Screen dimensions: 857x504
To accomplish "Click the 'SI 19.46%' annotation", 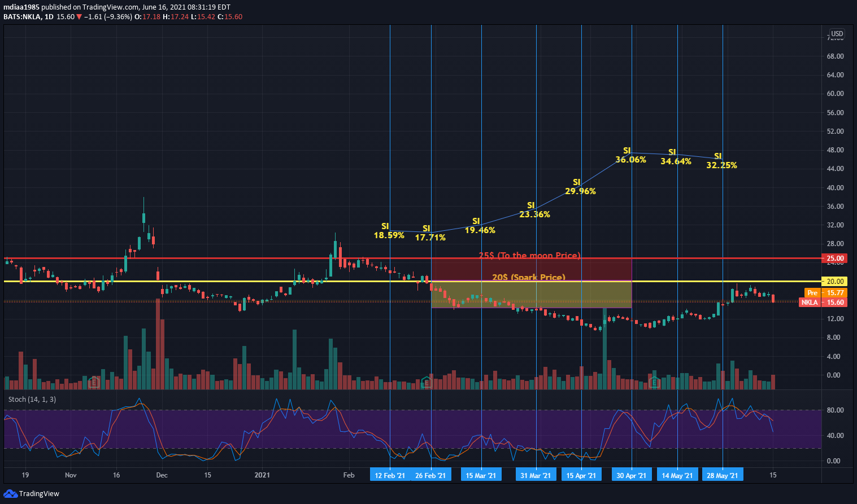I will pyautogui.click(x=480, y=226).
